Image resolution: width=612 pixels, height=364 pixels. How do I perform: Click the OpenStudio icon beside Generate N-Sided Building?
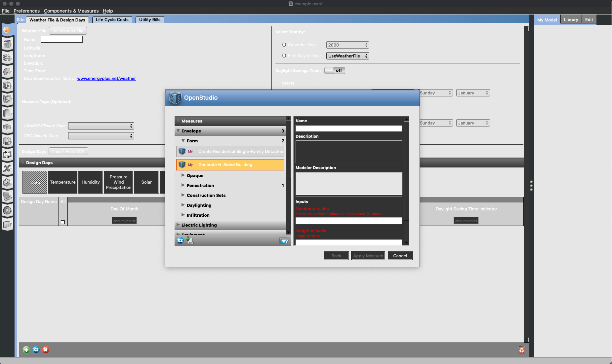click(182, 164)
